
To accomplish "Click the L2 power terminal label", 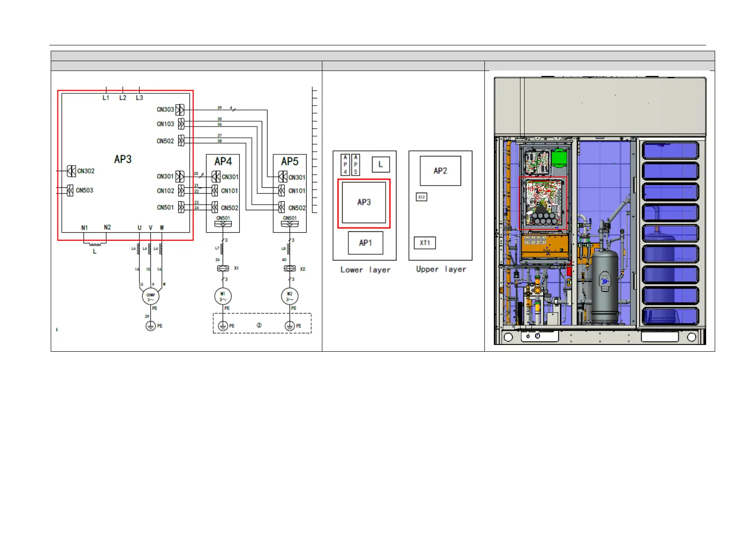I will (123, 97).
